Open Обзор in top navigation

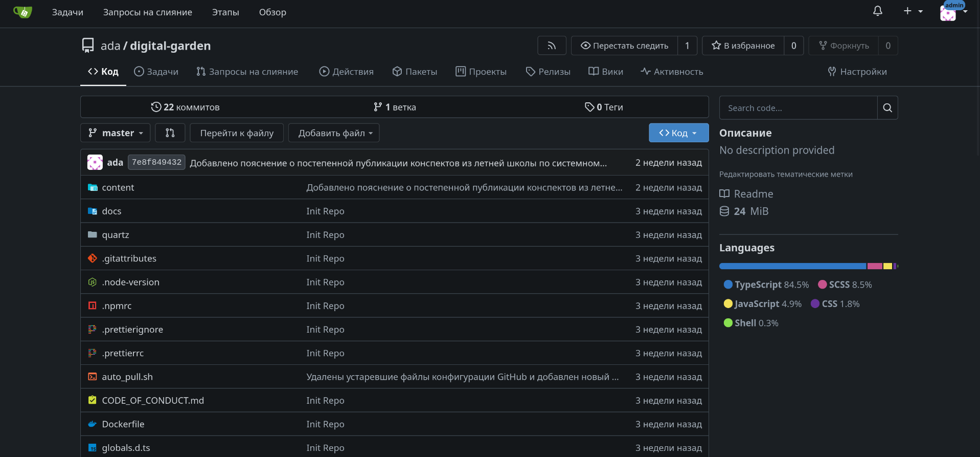(x=272, y=12)
